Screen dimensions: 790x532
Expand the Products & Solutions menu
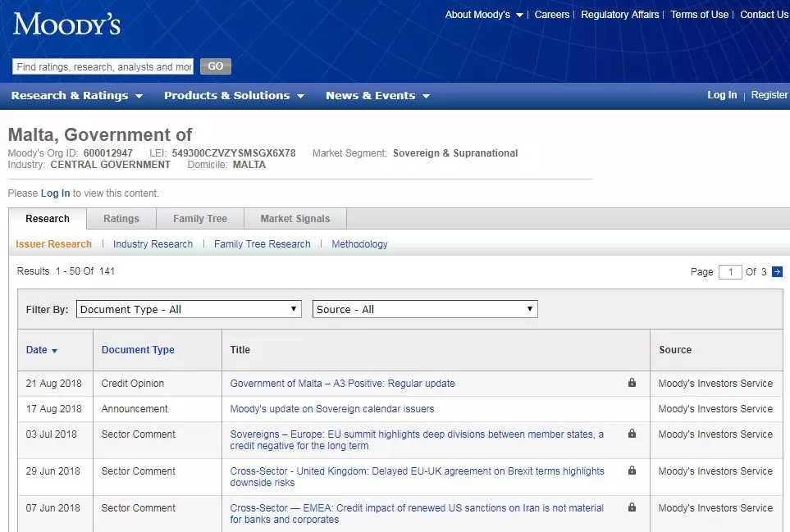click(234, 96)
